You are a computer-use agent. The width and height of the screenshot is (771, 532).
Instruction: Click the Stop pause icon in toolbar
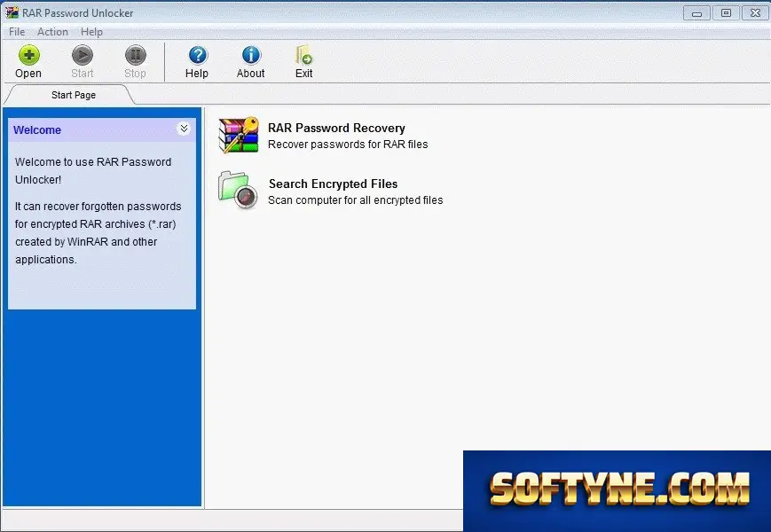(135, 55)
